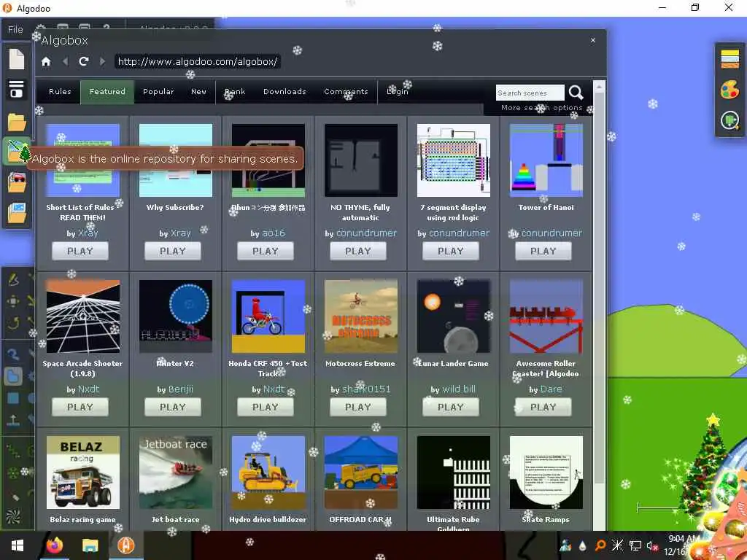Open the picture folder icon in sidebar
Screen dimensions: 747x560
click(17, 213)
